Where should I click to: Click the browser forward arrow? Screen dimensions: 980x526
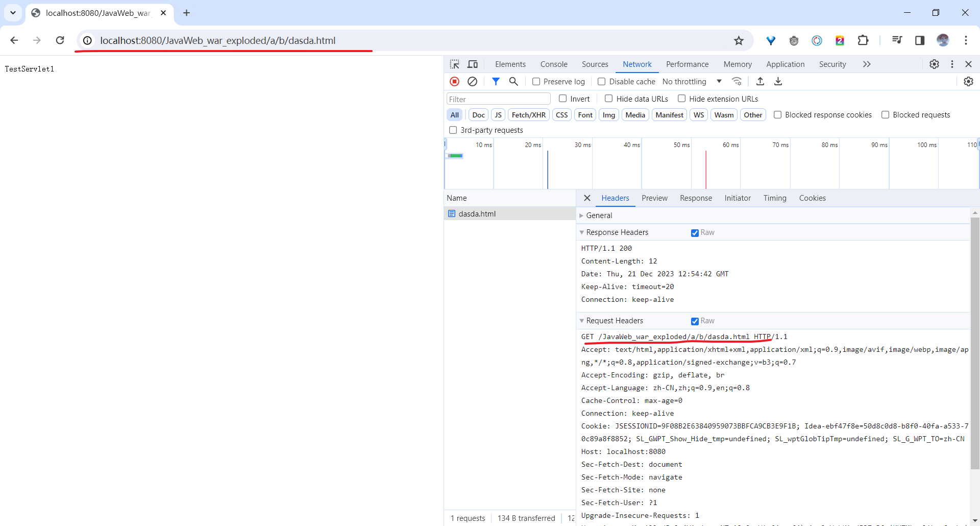37,40
